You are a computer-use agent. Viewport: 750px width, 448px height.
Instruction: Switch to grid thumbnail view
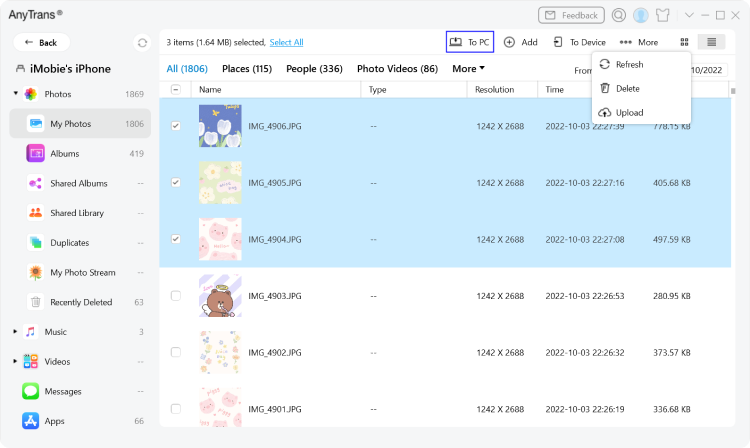pyautogui.click(x=684, y=42)
